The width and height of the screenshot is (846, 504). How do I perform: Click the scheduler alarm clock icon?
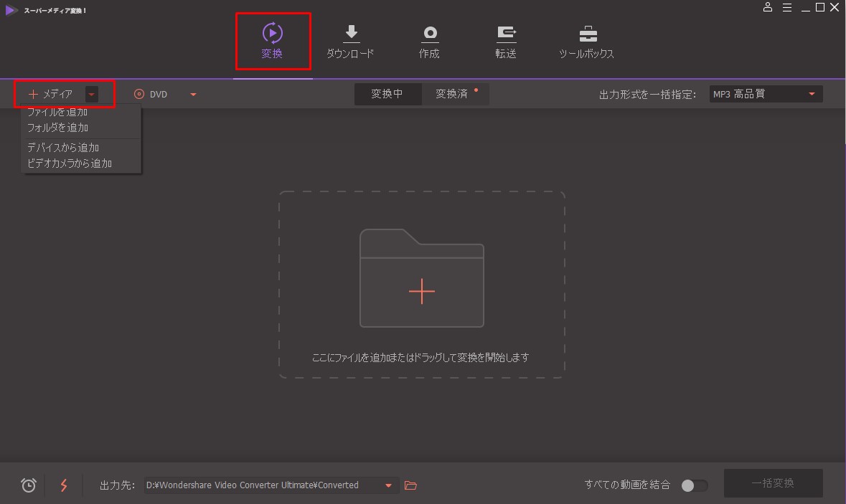tap(29, 485)
